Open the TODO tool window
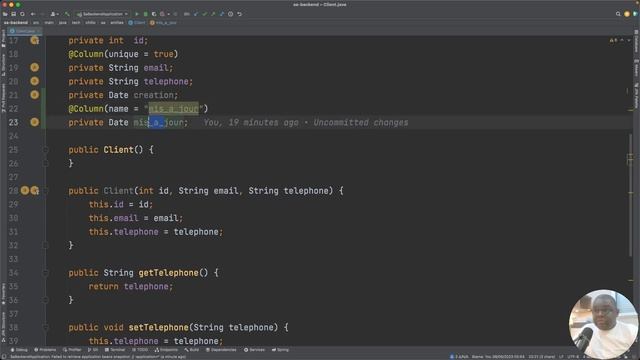This screenshot has height=360, width=640. 140,350
